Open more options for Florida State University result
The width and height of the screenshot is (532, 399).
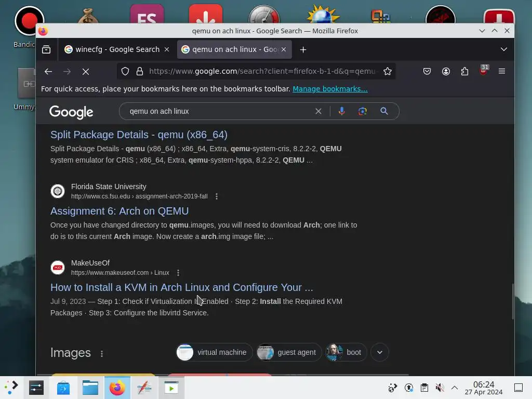pos(217,196)
